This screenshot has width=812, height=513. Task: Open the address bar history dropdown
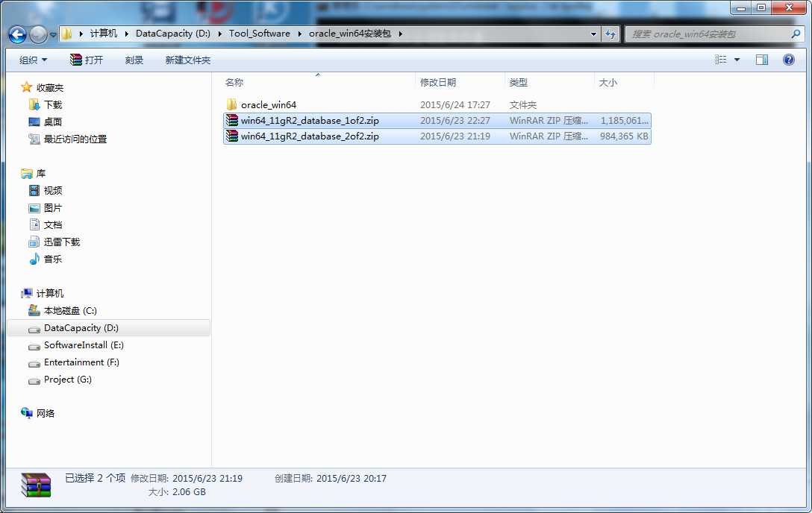tap(593, 34)
